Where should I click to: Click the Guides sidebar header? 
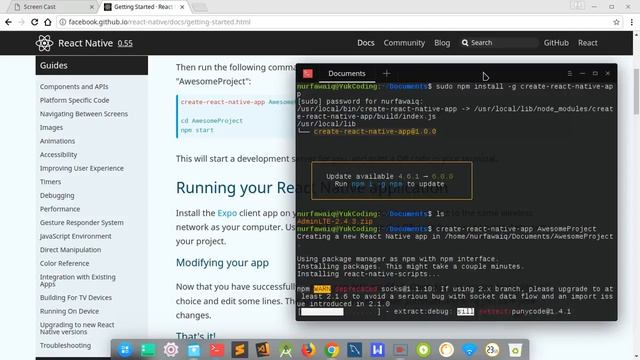92,65
